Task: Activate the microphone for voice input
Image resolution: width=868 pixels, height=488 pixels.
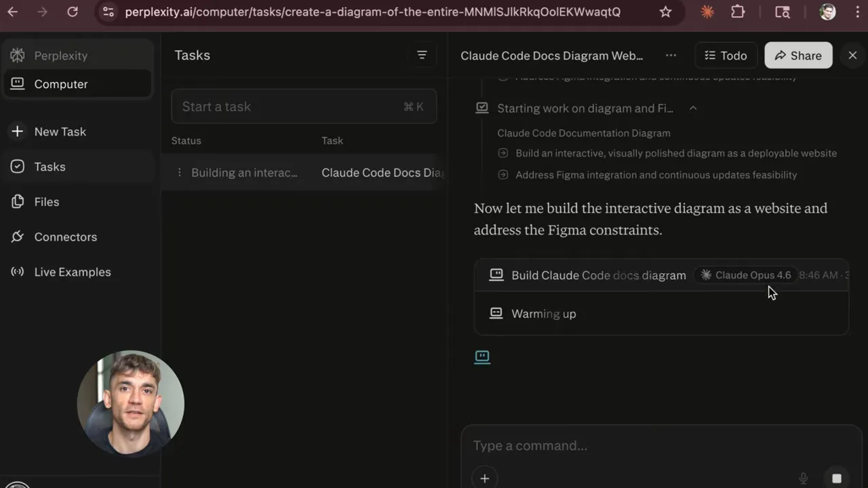Action: click(804, 479)
